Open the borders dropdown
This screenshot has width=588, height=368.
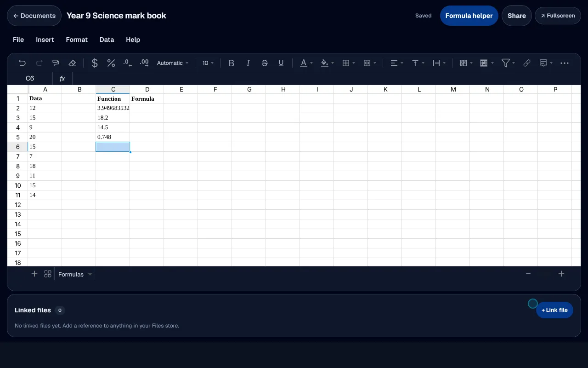pos(349,63)
